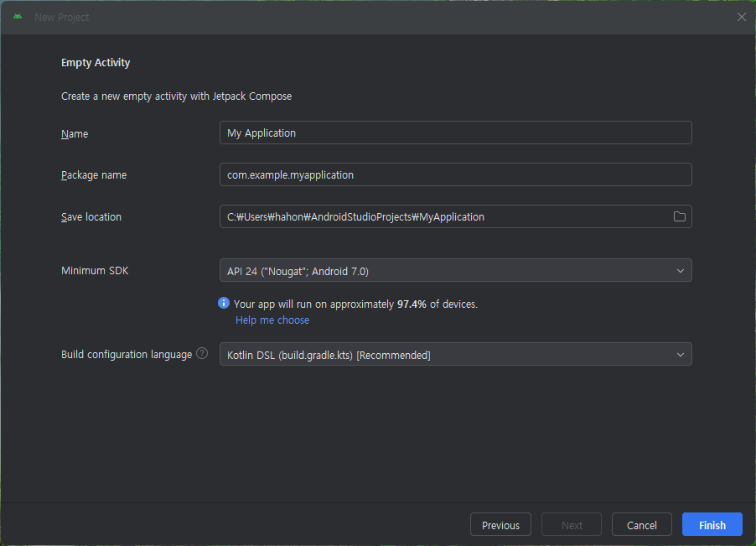This screenshot has width=756, height=546.
Task: Open the Help me choose link
Action: 272,320
